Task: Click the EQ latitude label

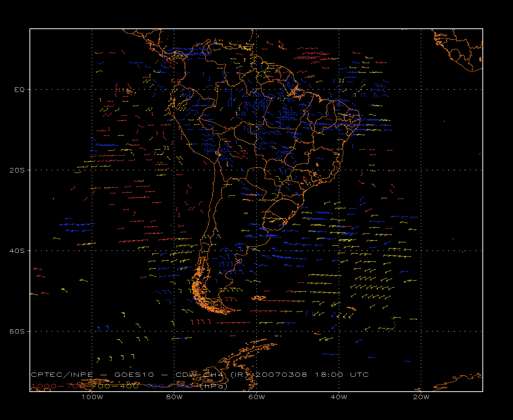Action: click(x=19, y=90)
